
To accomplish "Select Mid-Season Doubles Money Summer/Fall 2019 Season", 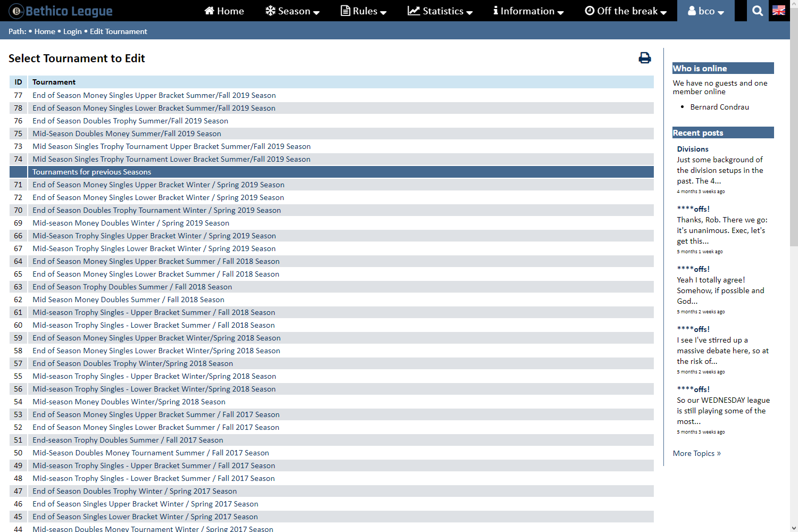I will pyautogui.click(x=127, y=134).
